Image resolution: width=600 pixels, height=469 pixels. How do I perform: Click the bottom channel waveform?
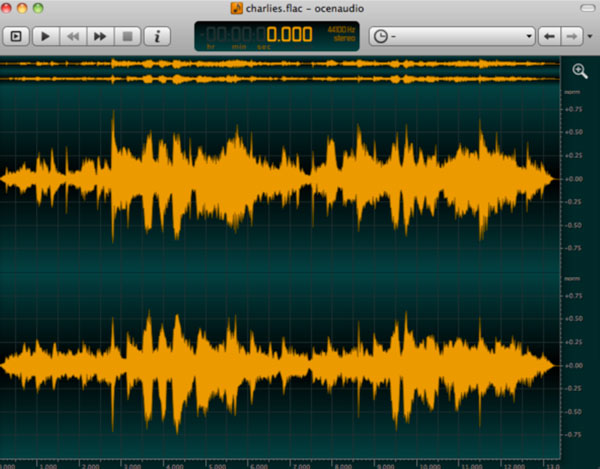[280, 366]
